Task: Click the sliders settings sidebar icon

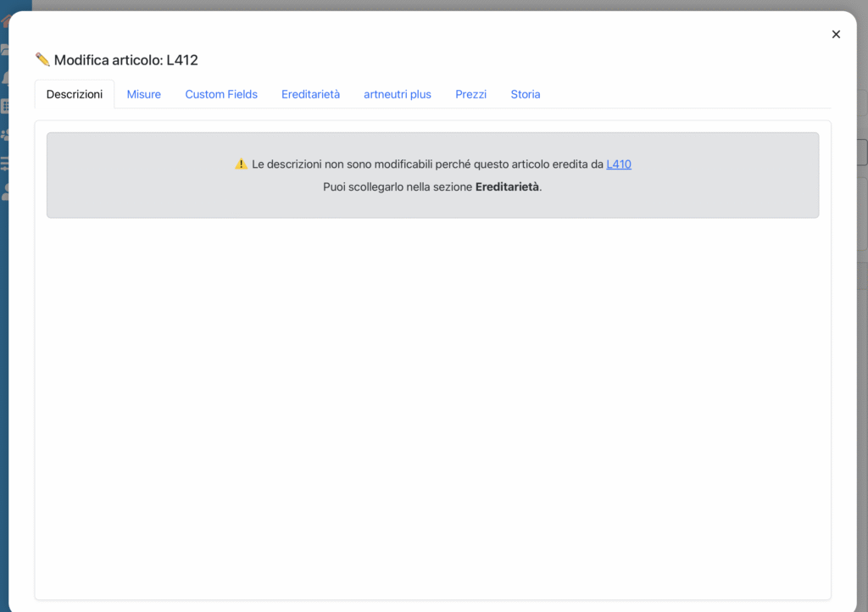Action: (x=4, y=164)
